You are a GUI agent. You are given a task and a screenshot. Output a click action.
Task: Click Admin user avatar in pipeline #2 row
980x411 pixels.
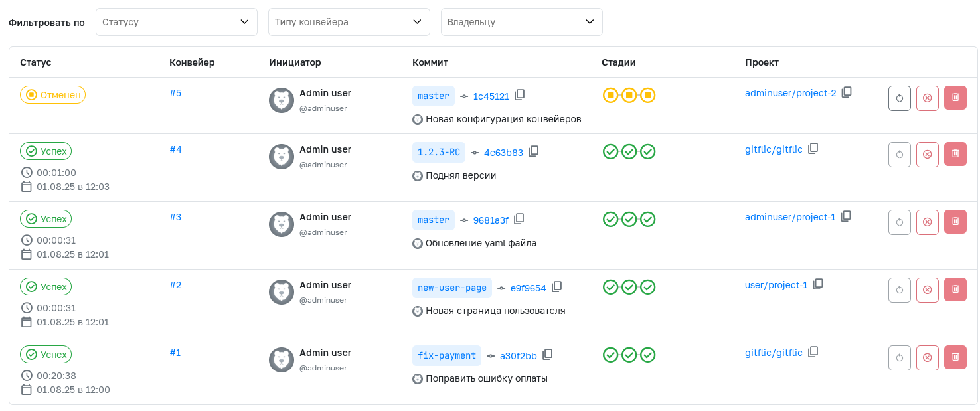(282, 292)
